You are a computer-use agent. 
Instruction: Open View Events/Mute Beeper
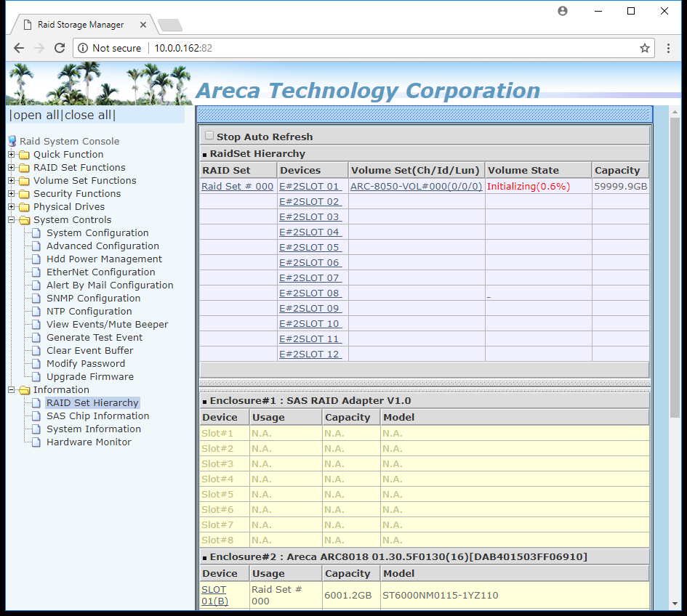point(108,325)
